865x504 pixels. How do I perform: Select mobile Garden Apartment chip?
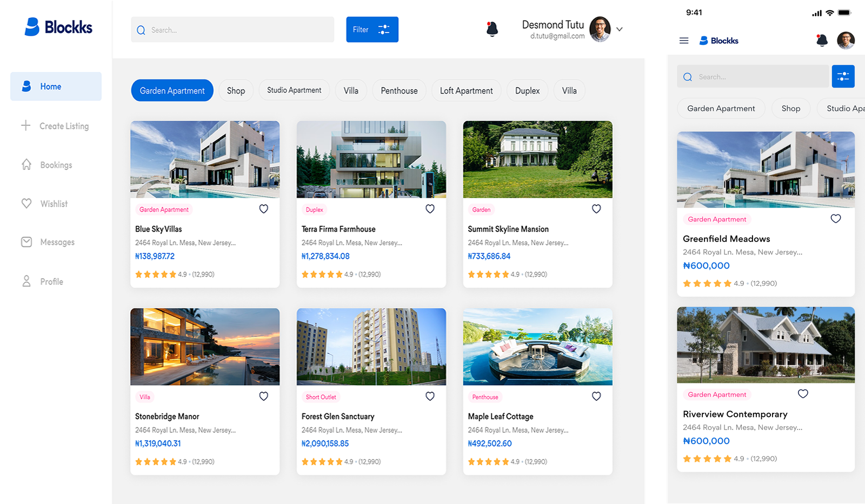[x=721, y=109]
